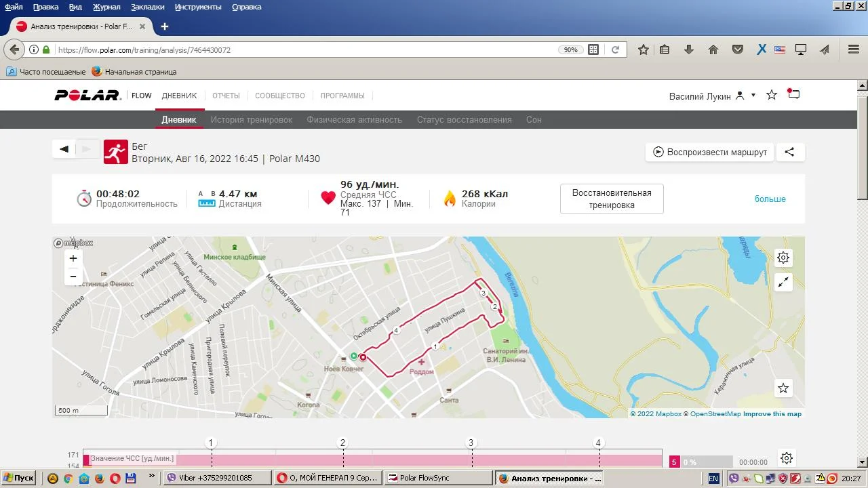Open Polar FlowSync in taskbar
The width and height of the screenshot is (868, 488).
click(x=439, y=478)
